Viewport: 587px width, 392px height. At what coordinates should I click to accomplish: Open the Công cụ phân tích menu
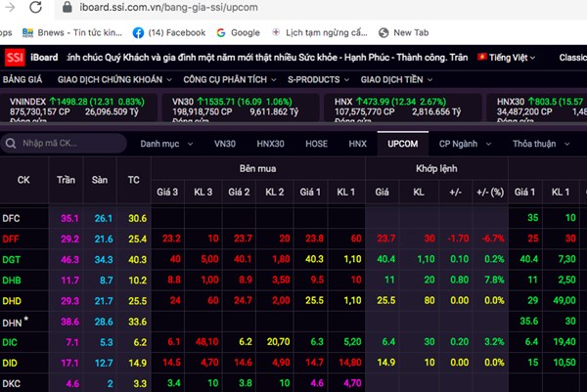[227, 78]
